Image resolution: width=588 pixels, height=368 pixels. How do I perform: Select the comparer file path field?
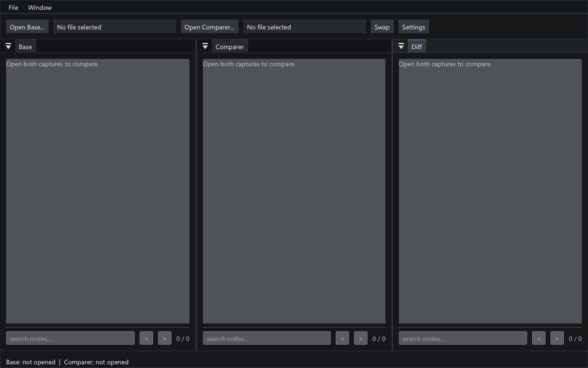305,27
